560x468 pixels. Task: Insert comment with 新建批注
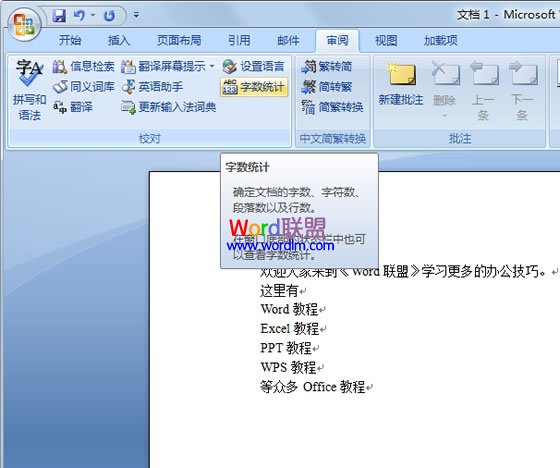coord(401,84)
